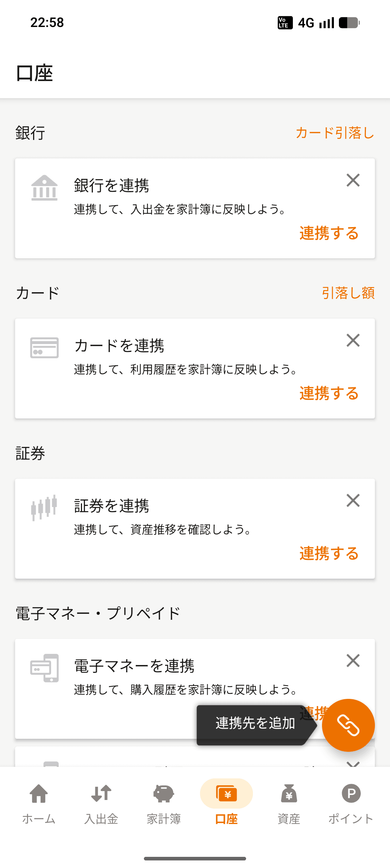Tap 連携する in the credit card section
The height and width of the screenshot is (868, 390).
coord(329,393)
